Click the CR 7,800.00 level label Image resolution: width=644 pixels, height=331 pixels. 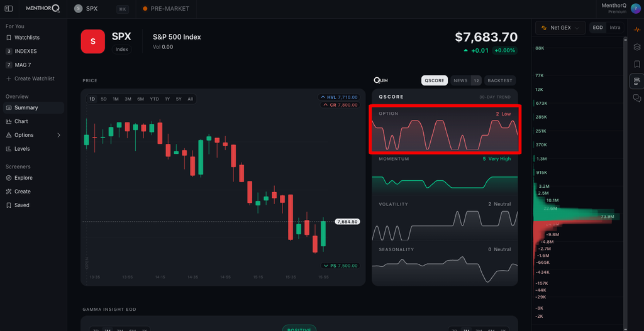point(340,105)
